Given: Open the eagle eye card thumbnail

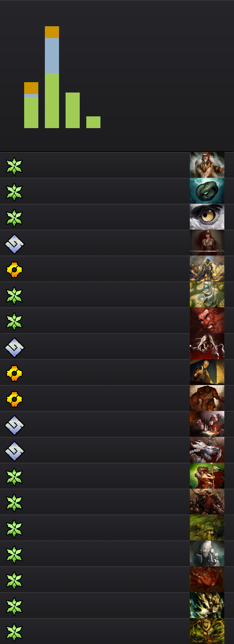Looking at the screenshot, I should click(207, 217).
